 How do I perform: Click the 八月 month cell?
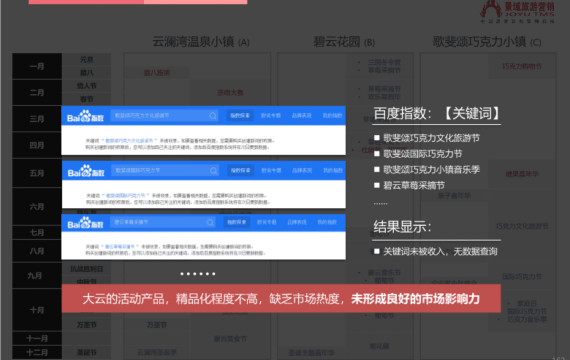(37, 251)
